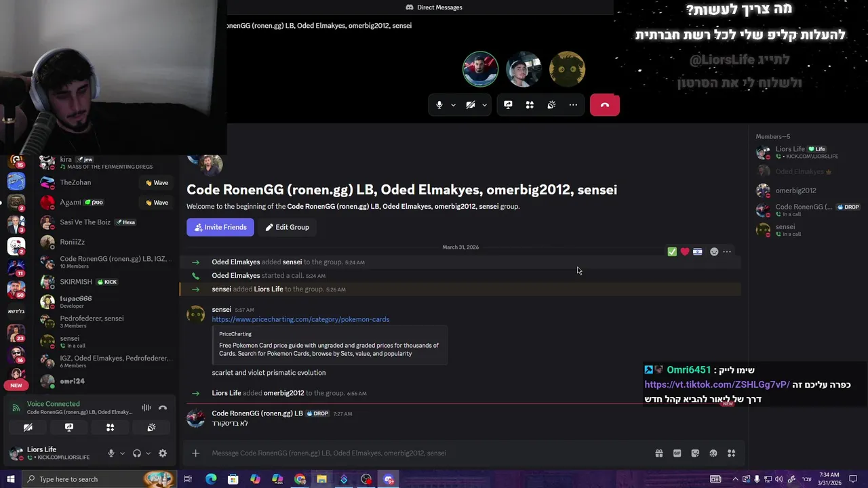Share screen from the voice panel
Viewport: 868px width, 488px height.
pyautogui.click(x=69, y=428)
